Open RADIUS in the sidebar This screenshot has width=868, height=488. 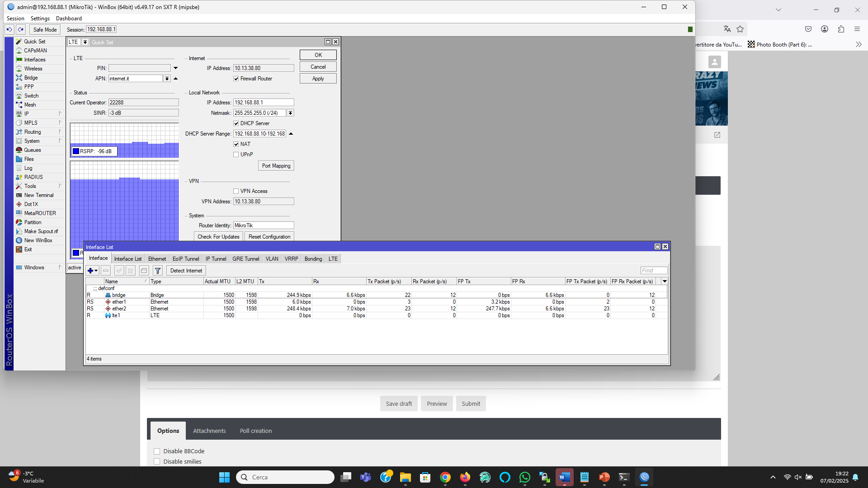click(x=33, y=177)
